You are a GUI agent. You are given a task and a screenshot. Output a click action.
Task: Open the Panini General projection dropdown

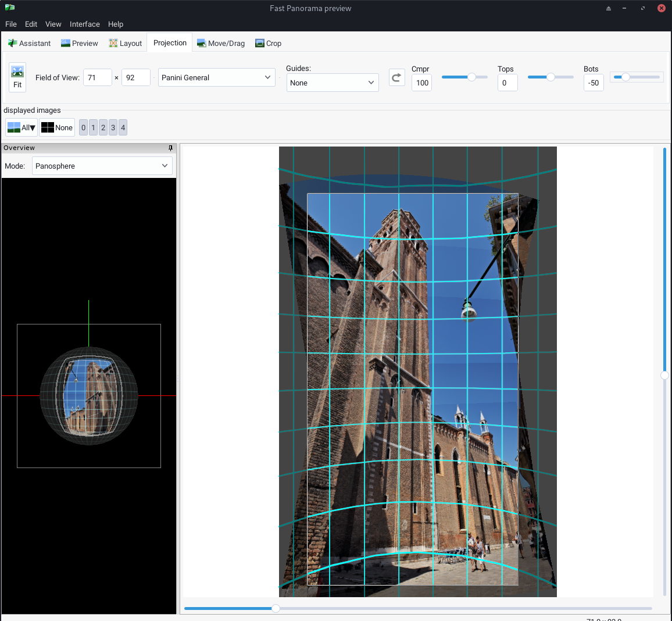click(216, 77)
